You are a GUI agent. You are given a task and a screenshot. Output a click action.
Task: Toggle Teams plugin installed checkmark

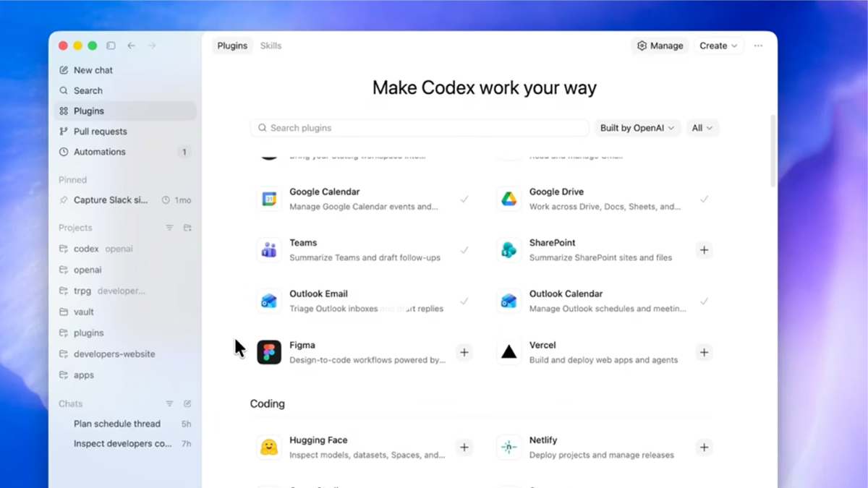[464, 250]
